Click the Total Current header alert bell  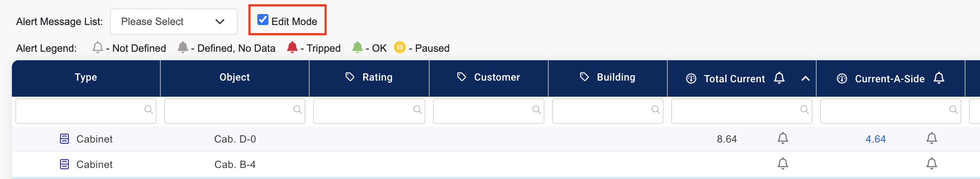click(x=779, y=78)
